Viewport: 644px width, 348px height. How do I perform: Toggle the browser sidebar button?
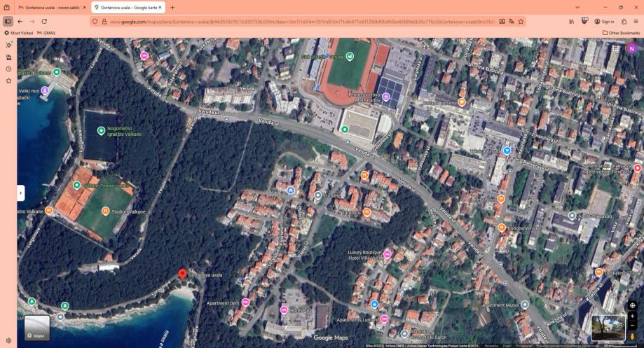tap(8, 21)
